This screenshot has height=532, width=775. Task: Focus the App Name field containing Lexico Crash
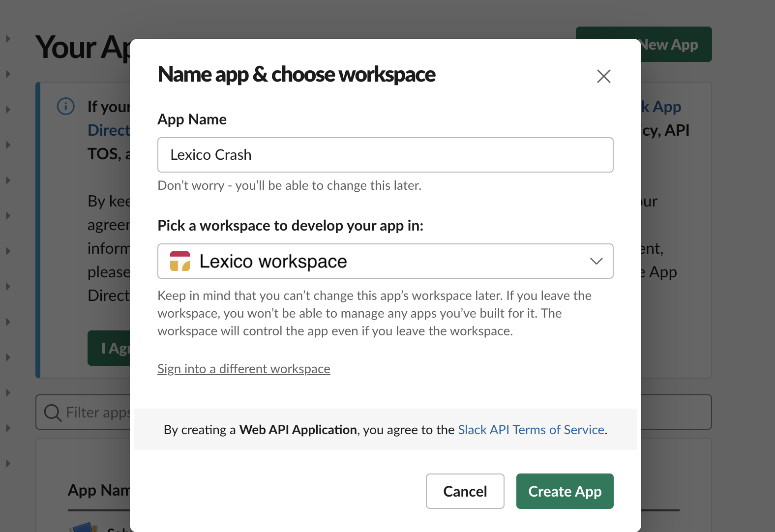click(x=385, y=155)
